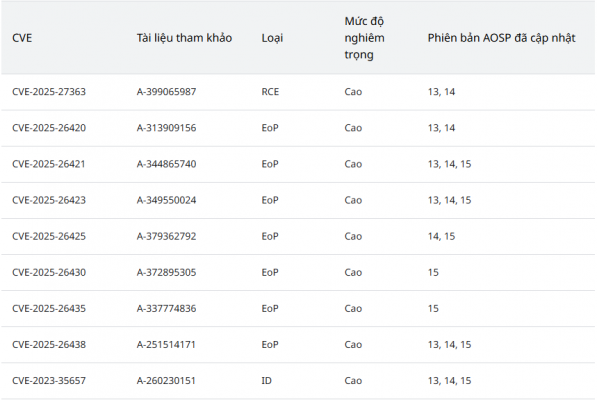Select the CVE-2025-26425 cell
This screenshot has height=400, width=597.
tap(49, 236)
